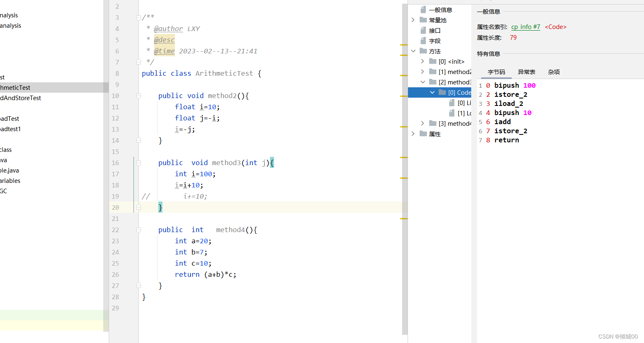The image size is (644, 343).
Task: Click the folder icon next to 常量池
Action: [423, 20]
